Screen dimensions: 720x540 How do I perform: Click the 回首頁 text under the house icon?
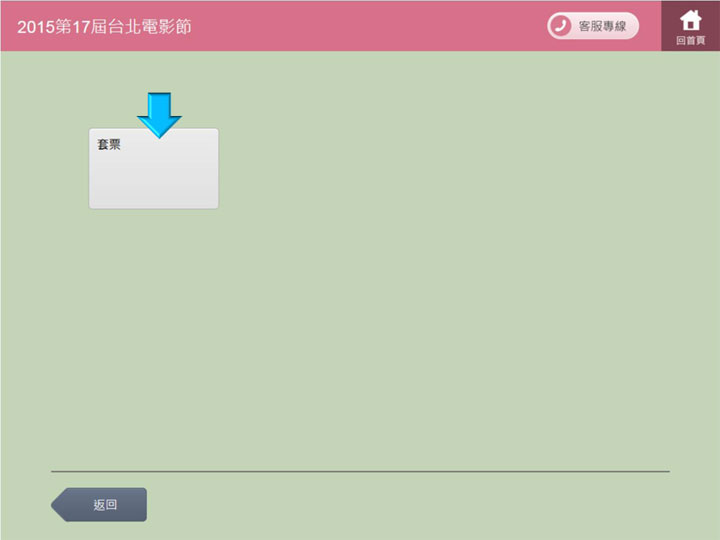[690, 40]
